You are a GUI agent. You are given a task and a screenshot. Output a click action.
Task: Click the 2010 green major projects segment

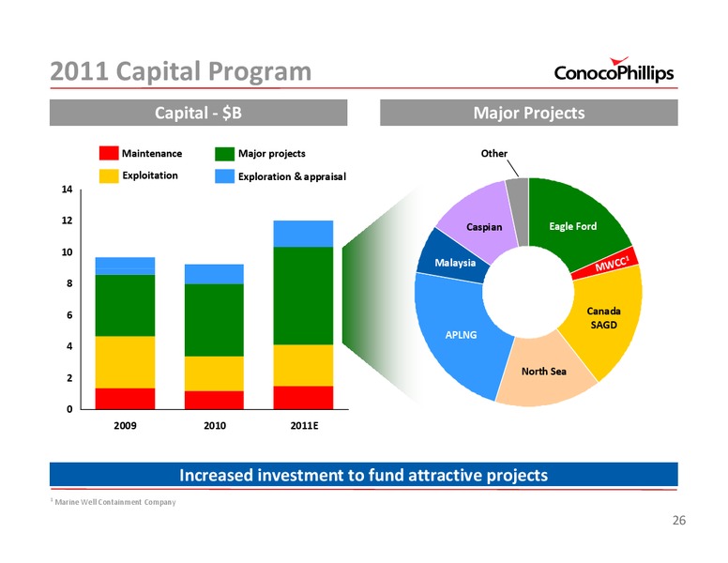(x=214, y=321)
